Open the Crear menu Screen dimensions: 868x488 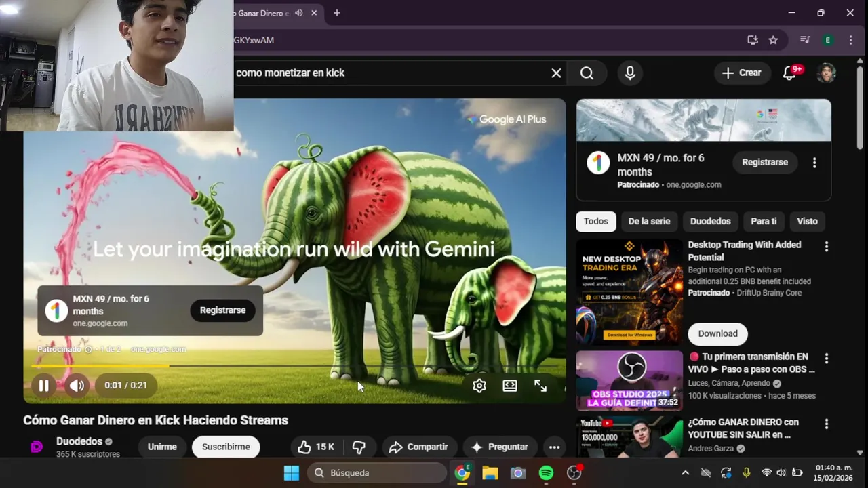point(742,73)
